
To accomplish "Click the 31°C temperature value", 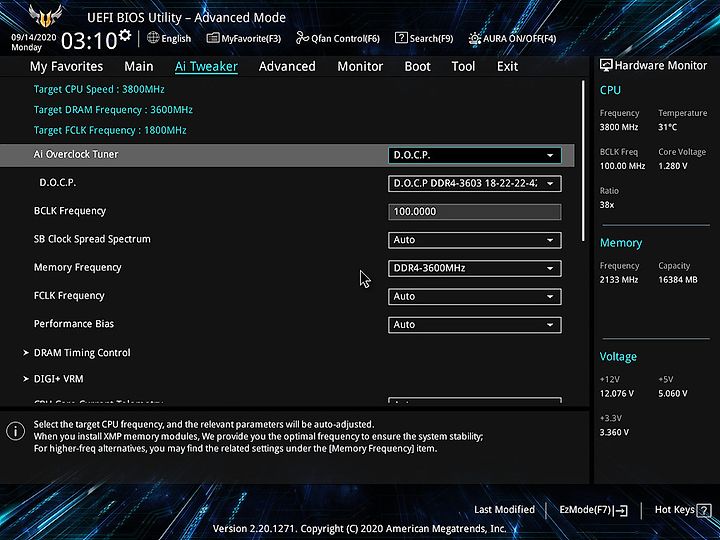I will [x=667, y=127].
